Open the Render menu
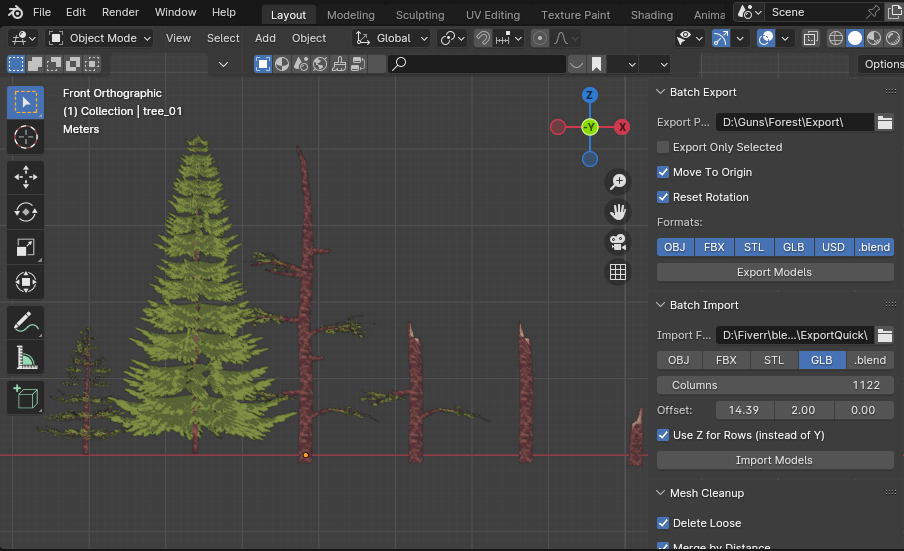The image size is (904, 551). click(120, 12)
